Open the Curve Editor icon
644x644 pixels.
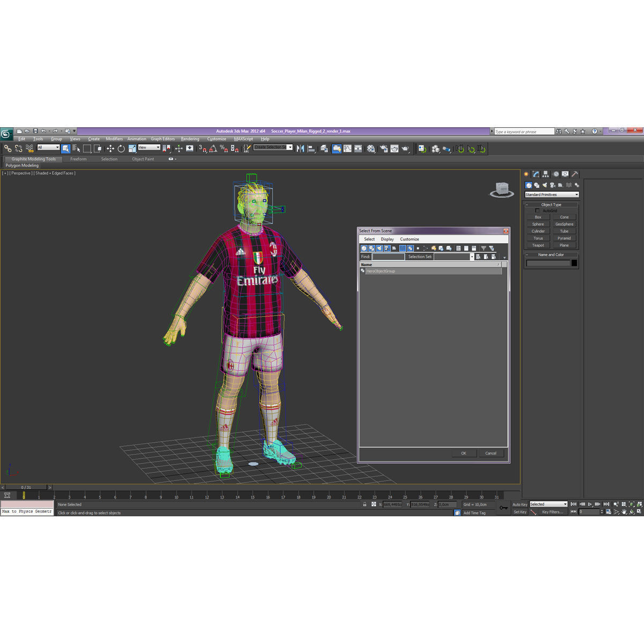coord(348,149)
